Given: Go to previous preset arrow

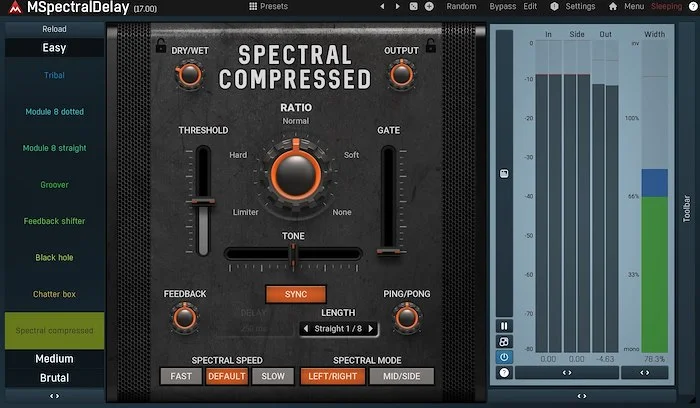Looking at the screenshot, I should [x=382, y=6].
